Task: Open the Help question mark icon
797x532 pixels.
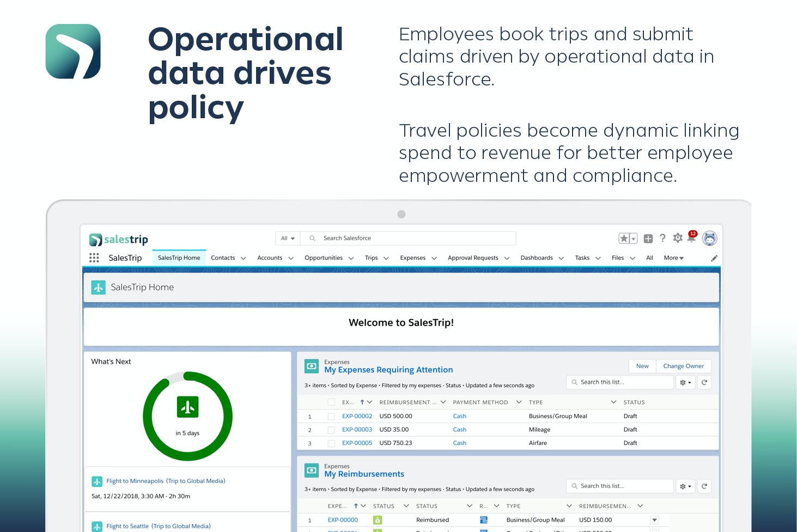Action: click(x=662, y=238)
